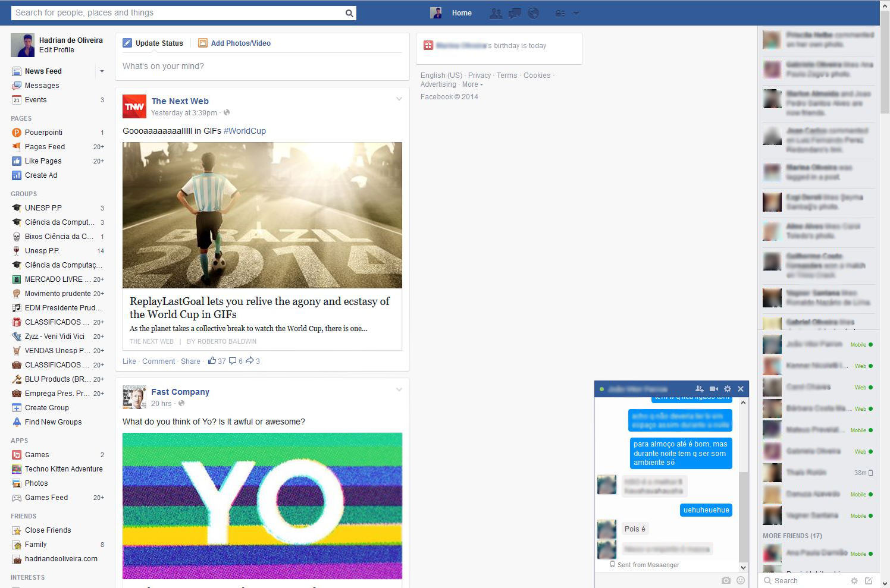The height and width of the screenshot is (588, 890).
Task: Like The Next Web post
Action: click(129, 361)
